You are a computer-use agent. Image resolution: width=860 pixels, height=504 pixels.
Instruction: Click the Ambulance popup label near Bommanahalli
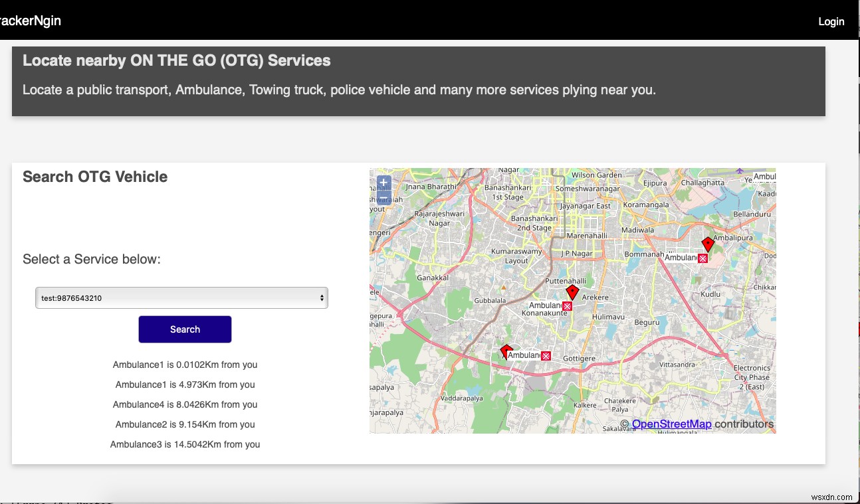pyautogui.click(x=681, y=258)
